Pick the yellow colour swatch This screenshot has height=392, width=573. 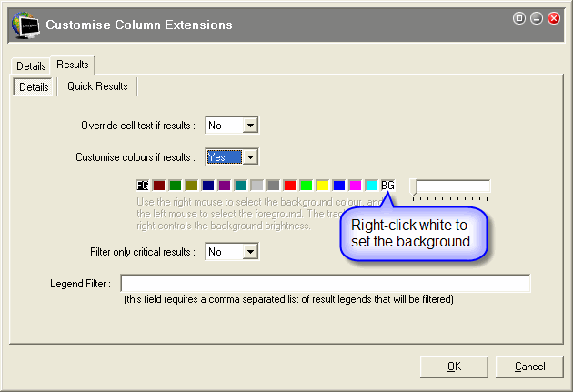tap(323, 186)
